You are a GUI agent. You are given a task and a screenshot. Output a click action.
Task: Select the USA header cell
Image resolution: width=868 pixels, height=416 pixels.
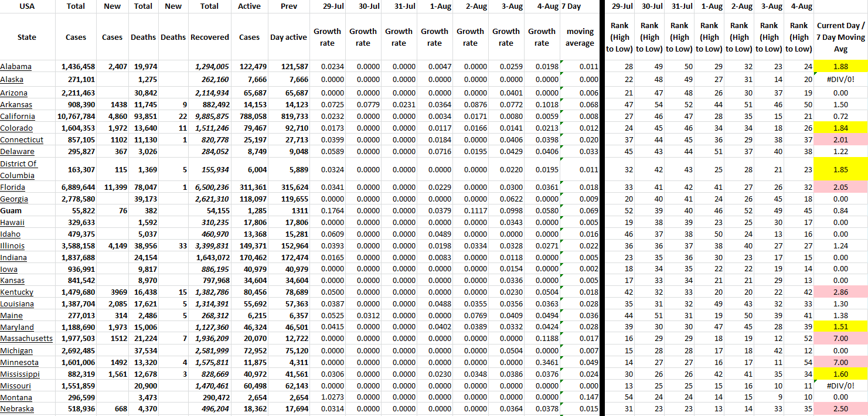click(x=27, y=6)
